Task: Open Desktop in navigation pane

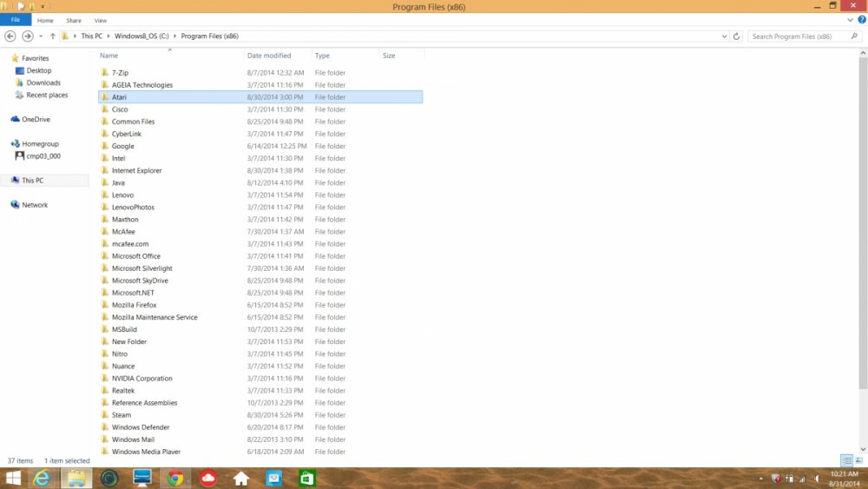Action: (x=39, y=70)
